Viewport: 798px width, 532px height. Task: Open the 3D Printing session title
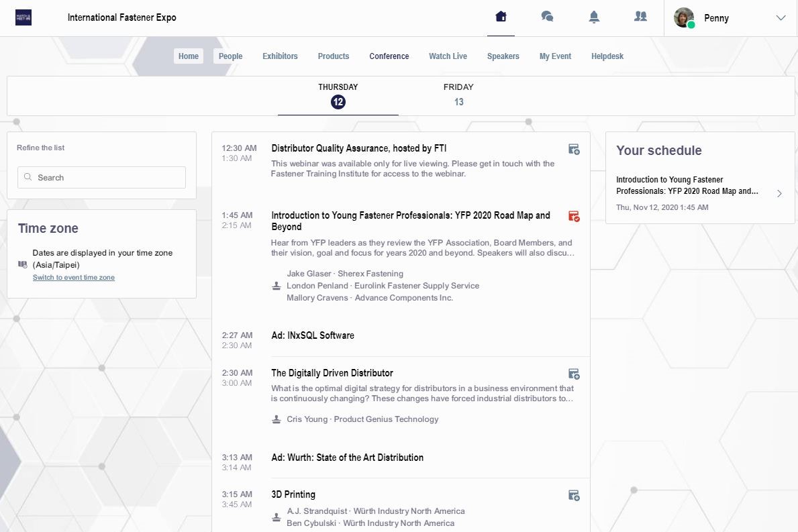click(293, 494)
